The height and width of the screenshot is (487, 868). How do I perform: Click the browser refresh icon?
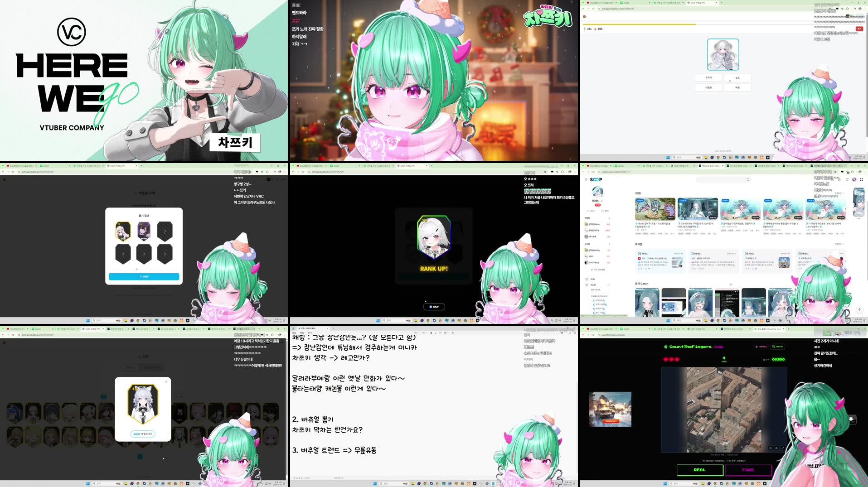click(x=593, y=172)
